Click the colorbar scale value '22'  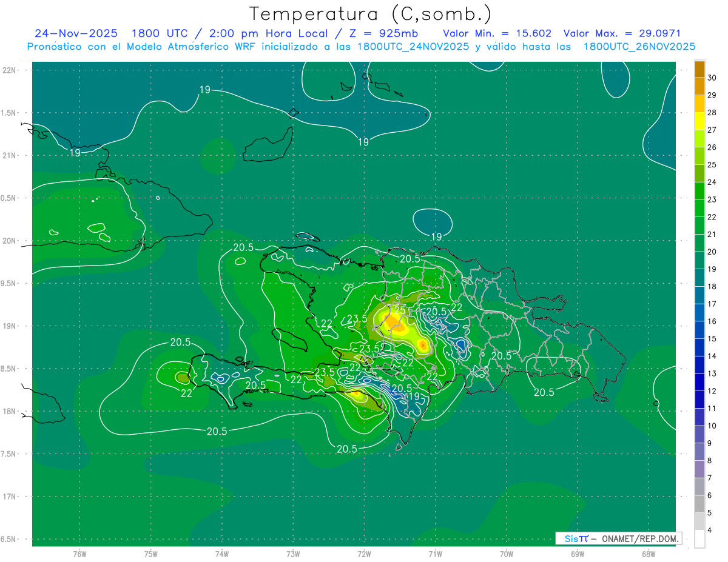[x=712, y=217]
